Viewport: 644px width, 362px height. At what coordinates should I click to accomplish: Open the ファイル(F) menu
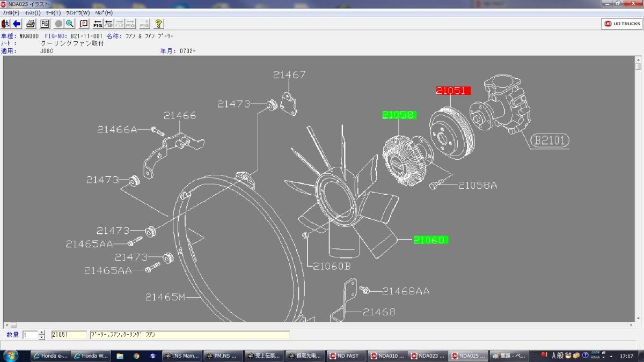point(11,12)
